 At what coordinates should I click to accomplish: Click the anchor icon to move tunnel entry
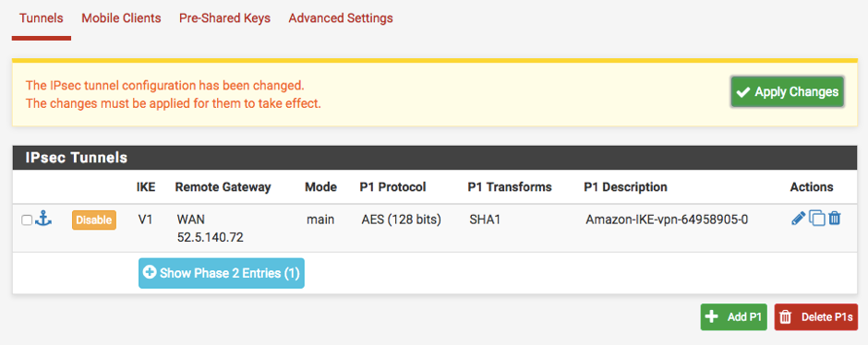pyautogui.click(x=43, y=219)
